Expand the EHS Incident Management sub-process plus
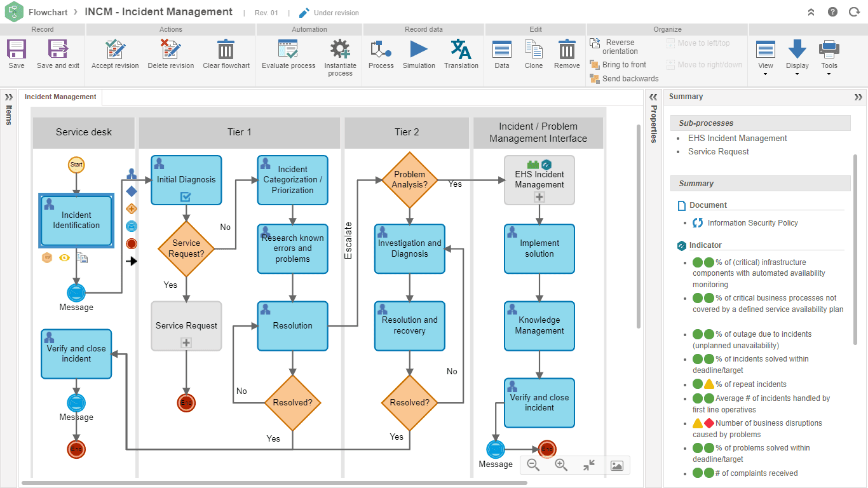The image size is (868, 488). 539,197
